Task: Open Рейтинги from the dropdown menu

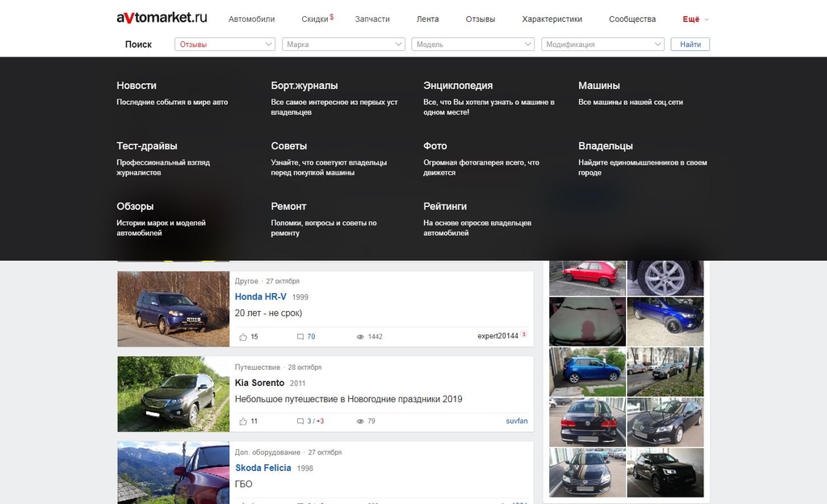Action: click(445, 207)
